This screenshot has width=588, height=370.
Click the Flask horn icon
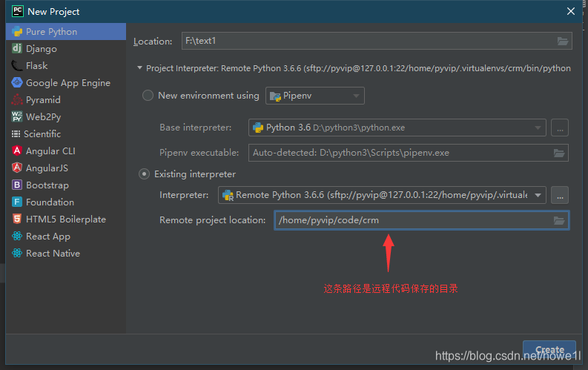(17, 65)
